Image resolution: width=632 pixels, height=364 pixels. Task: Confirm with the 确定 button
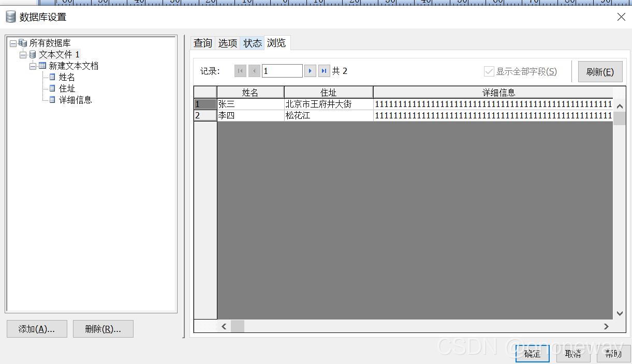click(x=532, y=353)
